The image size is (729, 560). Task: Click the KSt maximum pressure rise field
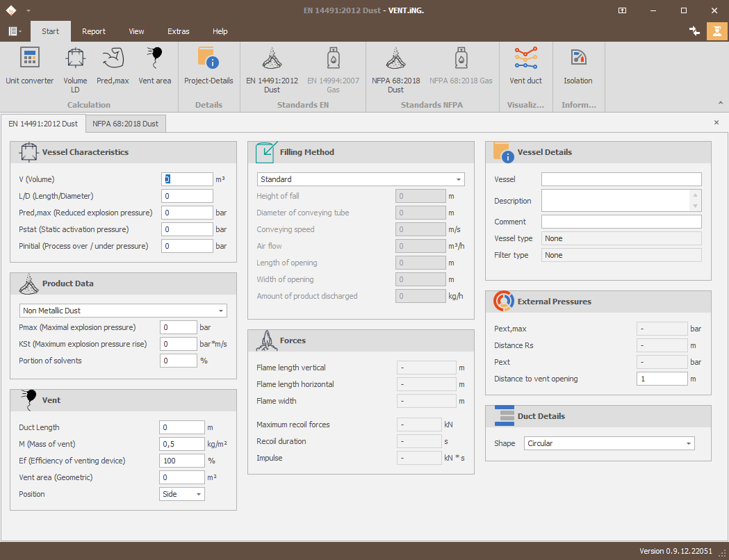(178, 344)
